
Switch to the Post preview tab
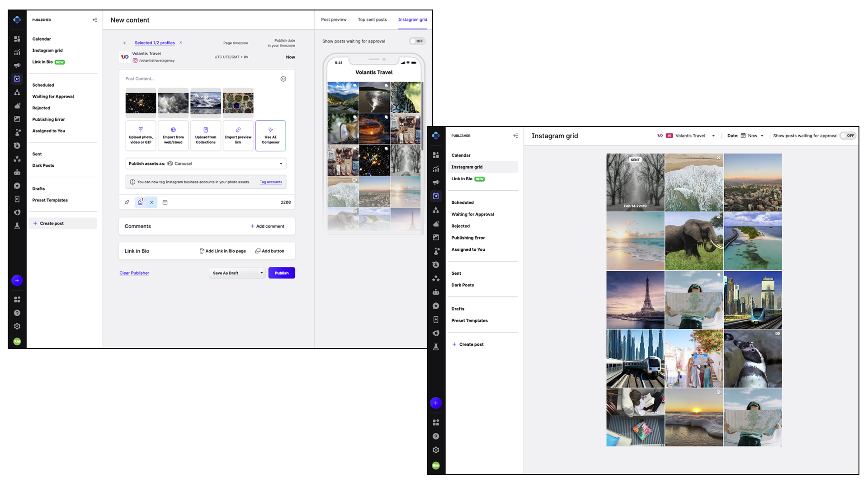tap(334, 19)
